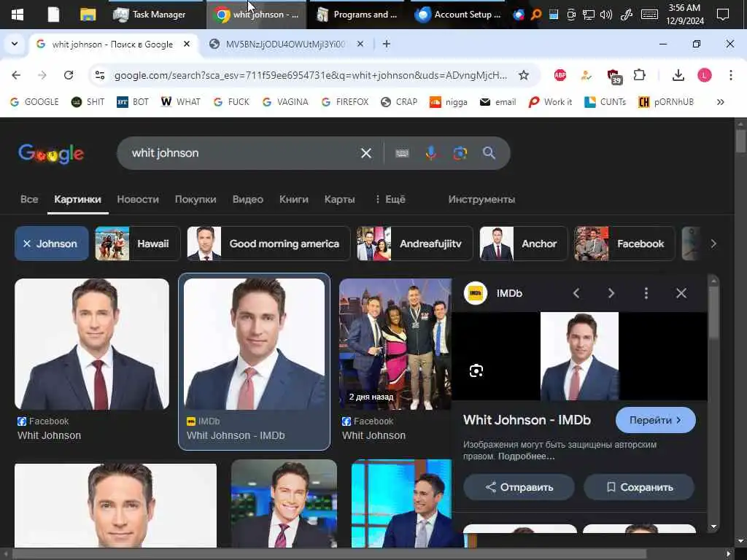Open the notification center icon
The height and width of the screenshot is (560, 747).
723,15
